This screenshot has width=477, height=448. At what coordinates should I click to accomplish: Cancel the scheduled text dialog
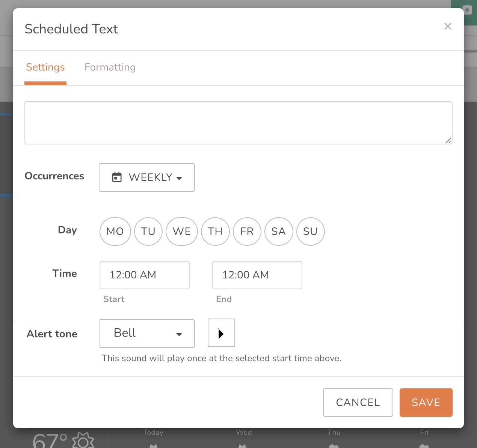358,403
